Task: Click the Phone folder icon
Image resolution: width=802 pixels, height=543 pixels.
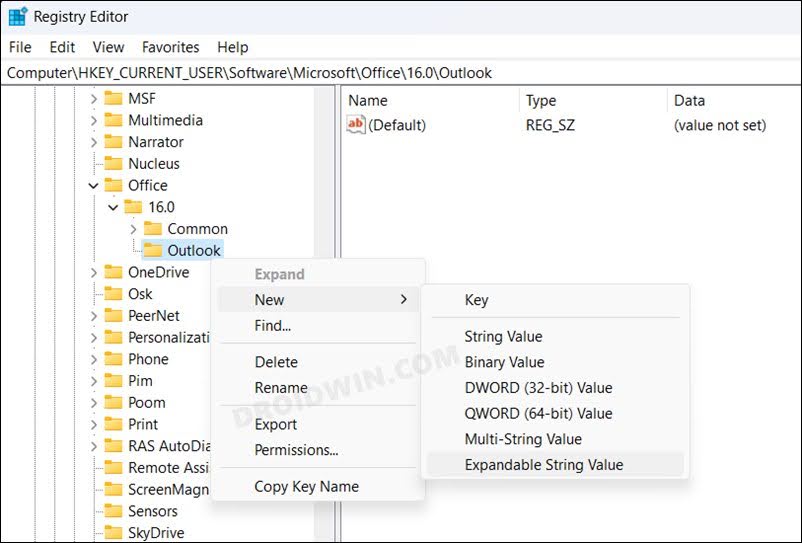Action: click(114, 359)
